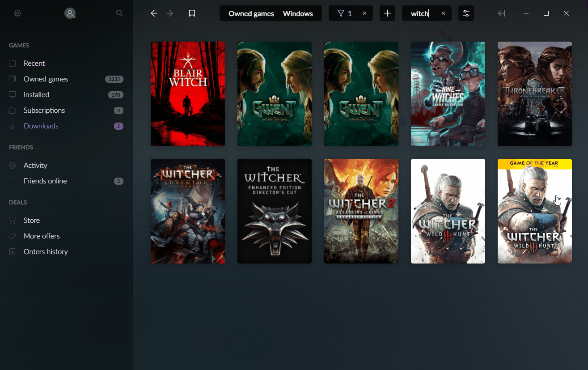The width and height of the screenshot is (588, 370).
Task: Click the search field containing 'witch'
Action: 419,13
